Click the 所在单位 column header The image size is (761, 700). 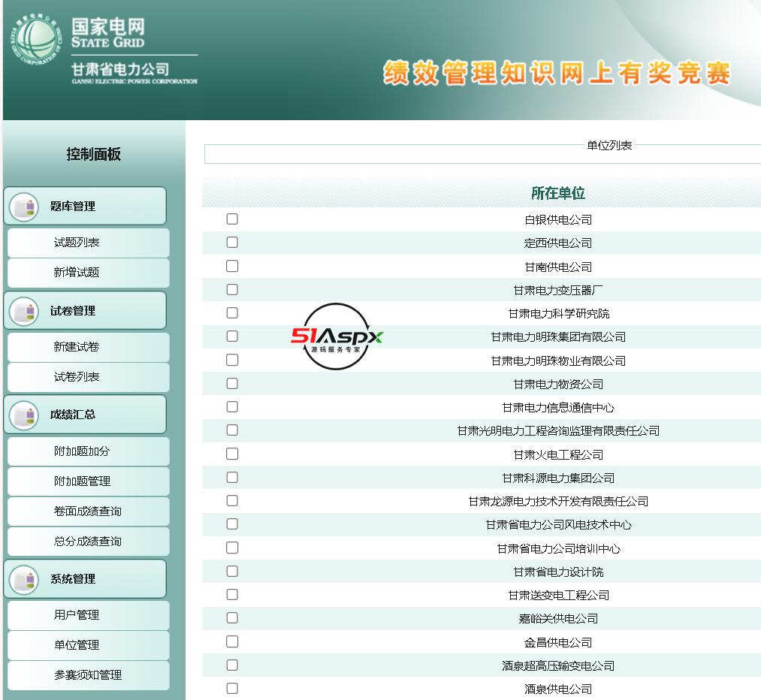[558, 193]
